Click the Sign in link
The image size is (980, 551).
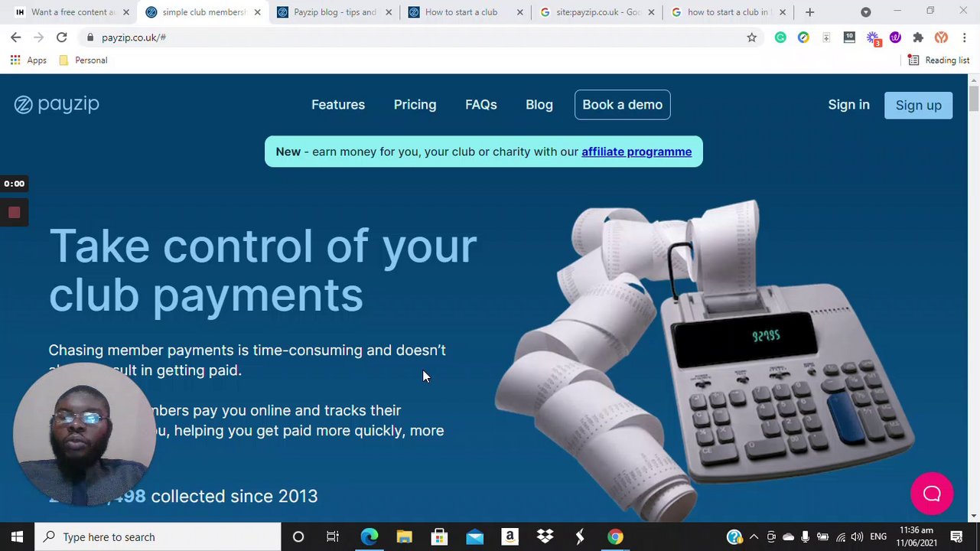(x=849, y=105)
